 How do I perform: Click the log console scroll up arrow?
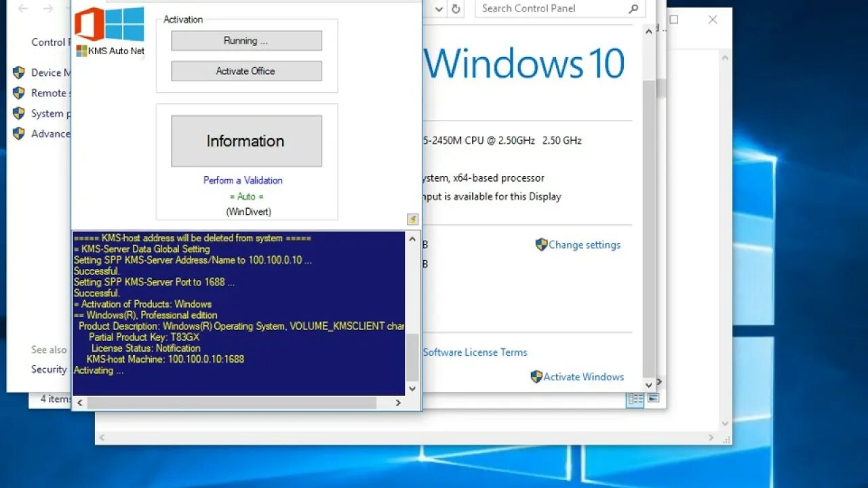click(x=412, y=239)
